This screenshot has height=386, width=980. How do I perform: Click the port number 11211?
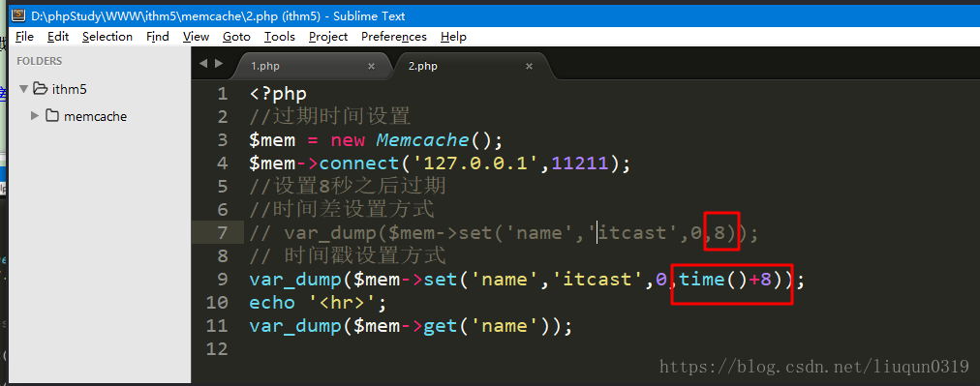pos(580,163)
